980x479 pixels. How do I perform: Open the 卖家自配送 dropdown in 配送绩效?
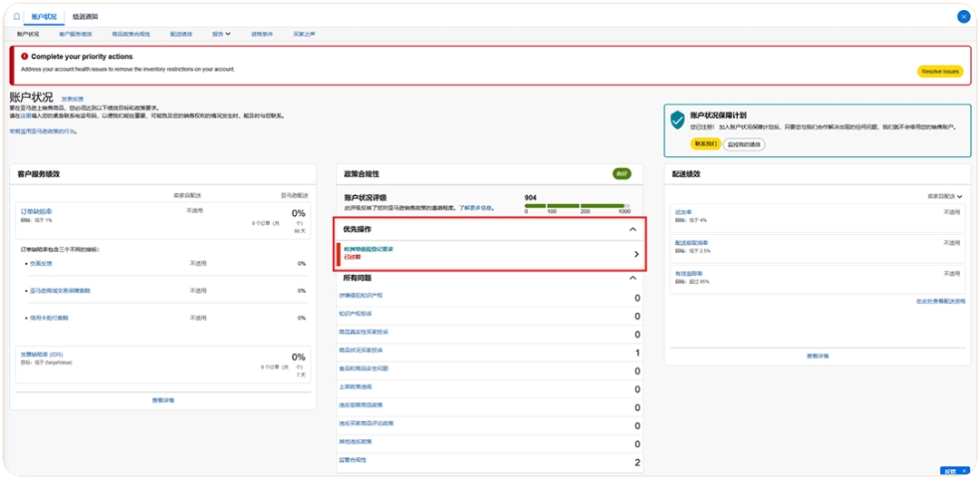pos(945,196)
